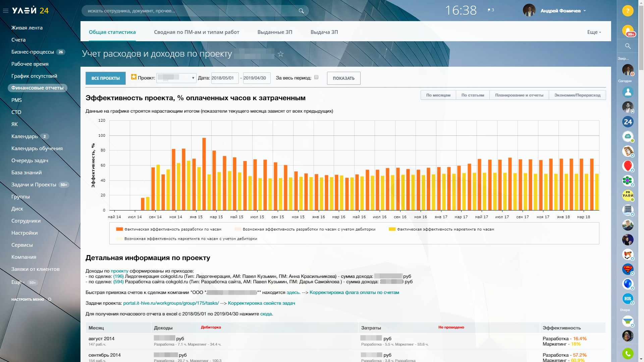Screen dimensions: 644x362
Task: Click the user avatar photo in the header
Action: point(529,10)
